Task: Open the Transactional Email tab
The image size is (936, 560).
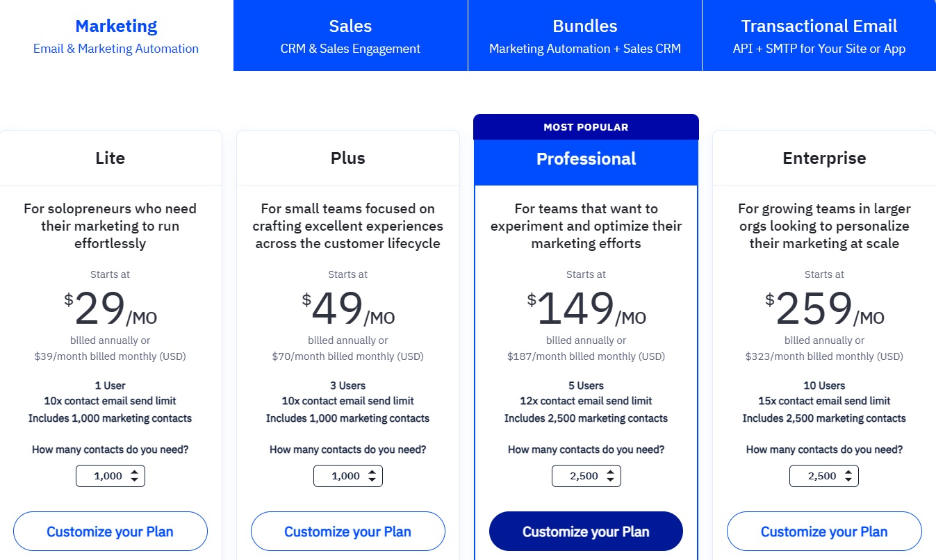Action: [x=819, y=35]
